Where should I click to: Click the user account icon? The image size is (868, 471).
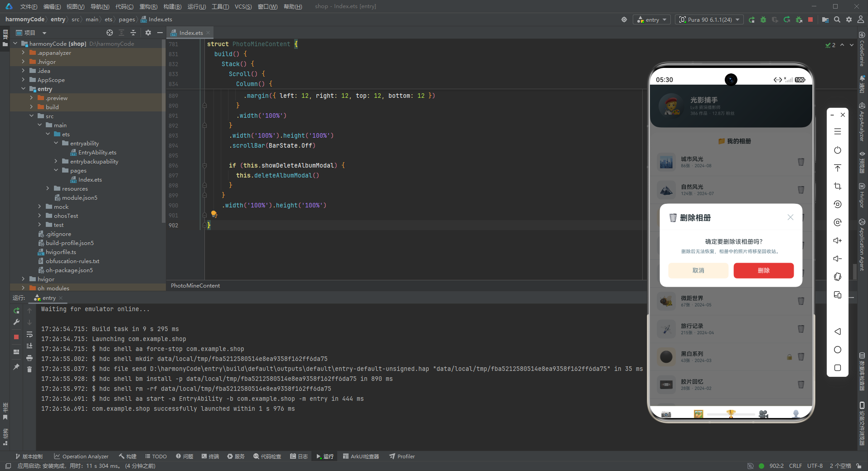pos(861,19)
